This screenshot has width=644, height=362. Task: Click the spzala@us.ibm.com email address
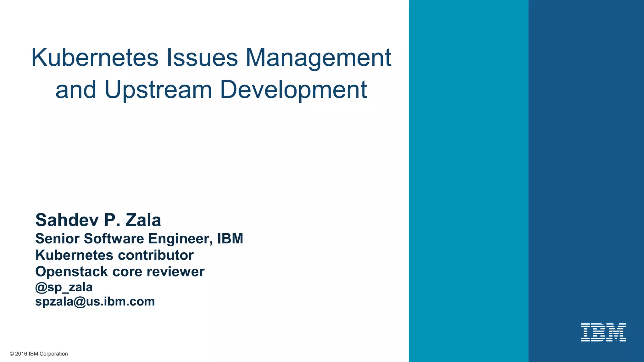point(95,302)
